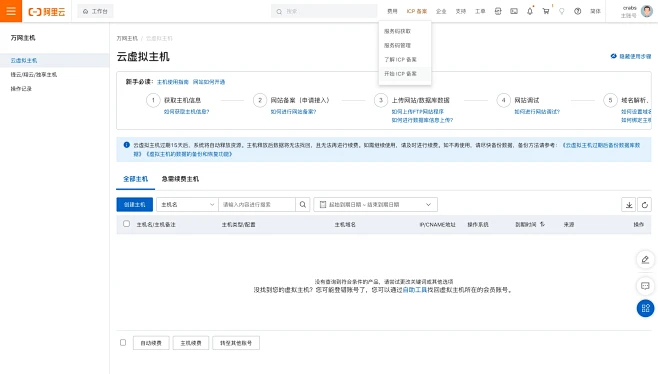This screenshot has height=374, width=658.
Task: Click the 主机名/主机备注 column header
Action: pyautogui.click(x=156, y=225)
